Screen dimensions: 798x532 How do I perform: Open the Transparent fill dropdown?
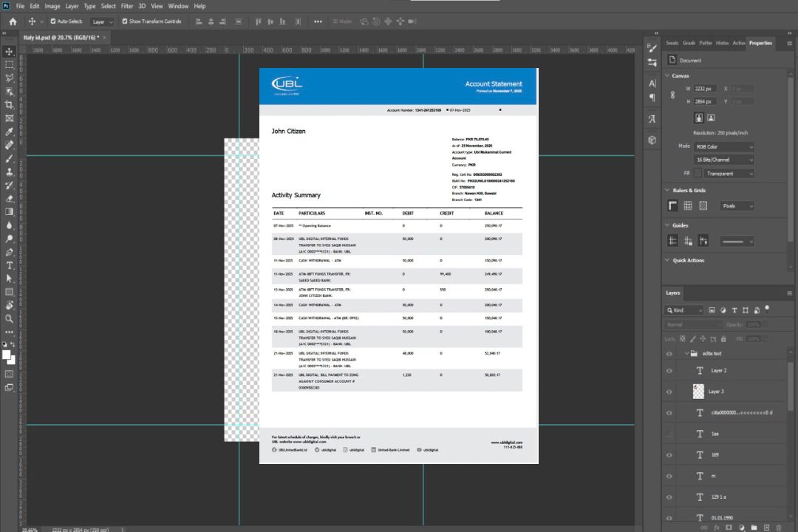[729, 174]
